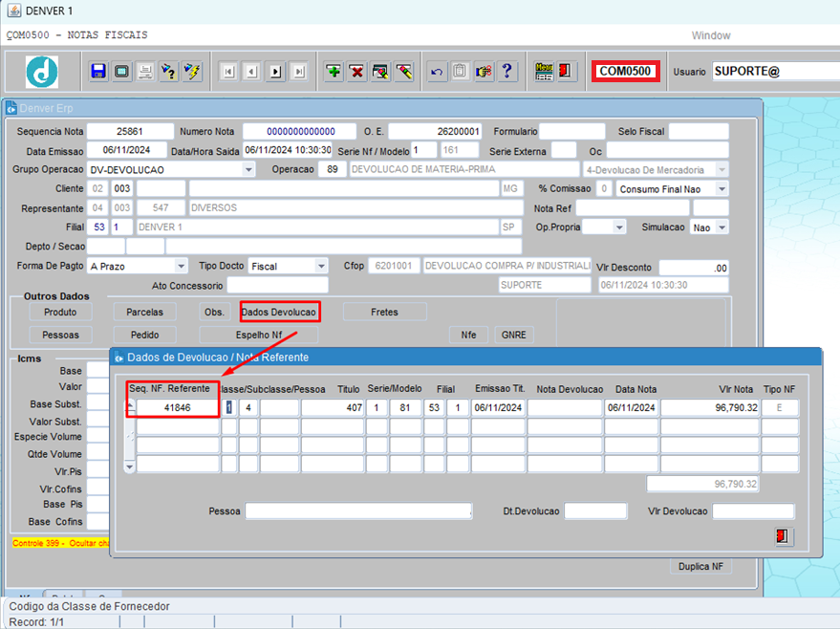The width and height of the screenshot is (840, 629).
Task: Insert new record with green plus icon
Action: (x=333, y=72)
